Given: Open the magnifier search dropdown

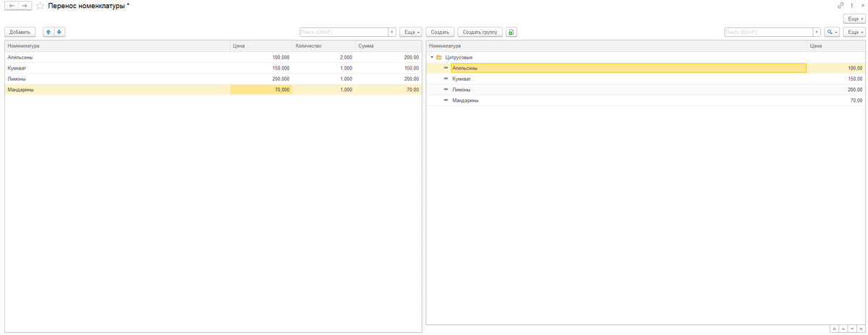Looking at the screenshot, I should coord(832,32).
